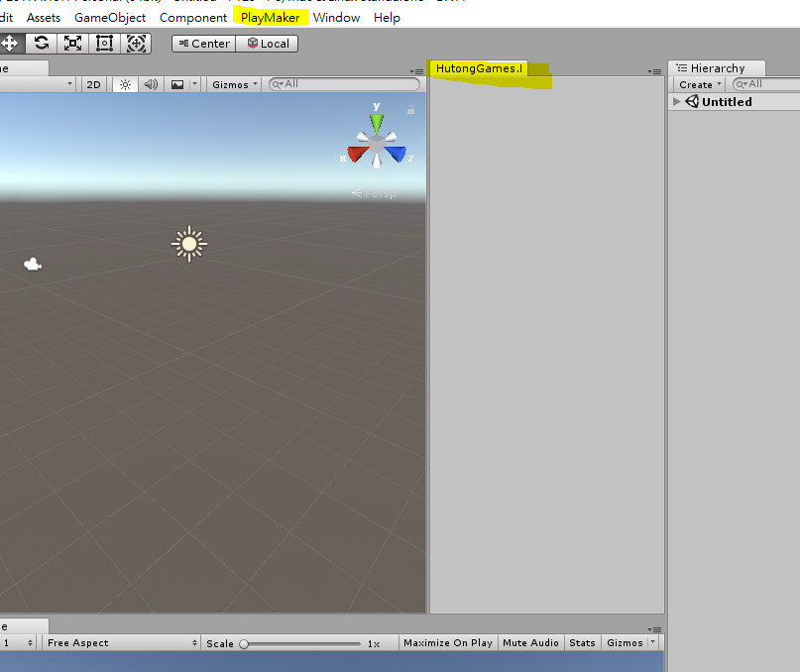Open the GameObject menu
The image size is (800, 672).
110,18
